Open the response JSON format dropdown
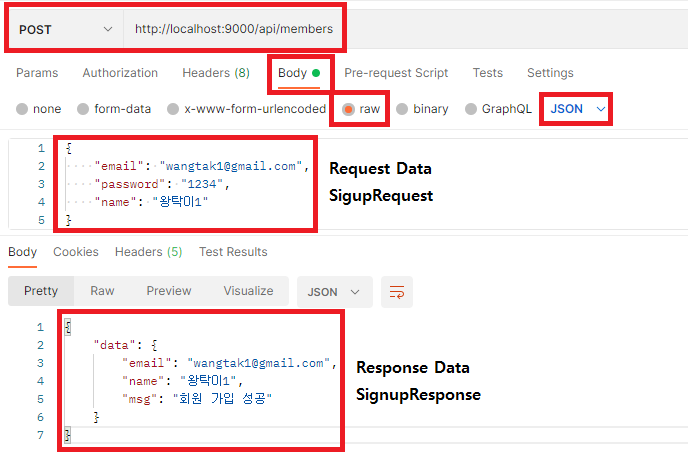The image size is (688, 458). click(335, 292)
